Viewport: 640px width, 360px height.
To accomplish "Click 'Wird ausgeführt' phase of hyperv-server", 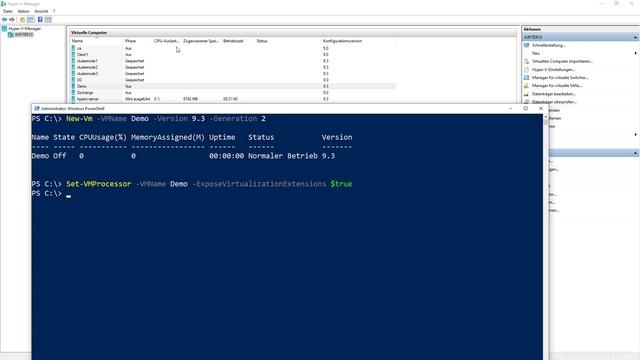I will click(x=138, y=99).
